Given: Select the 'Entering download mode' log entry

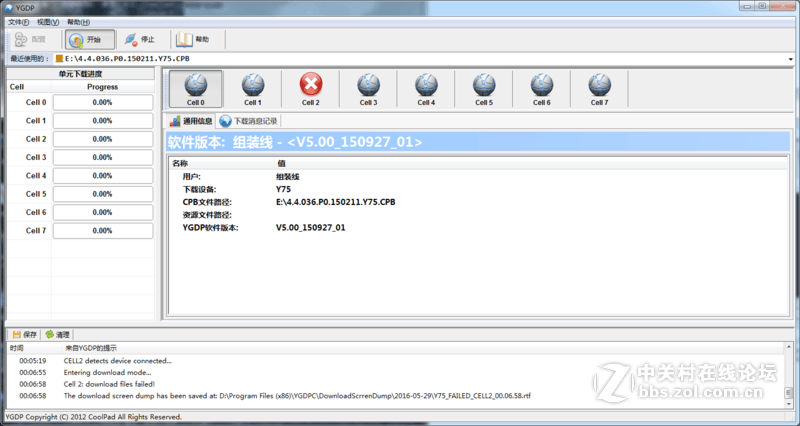Looking at the screenshot, I should [396, 372].
